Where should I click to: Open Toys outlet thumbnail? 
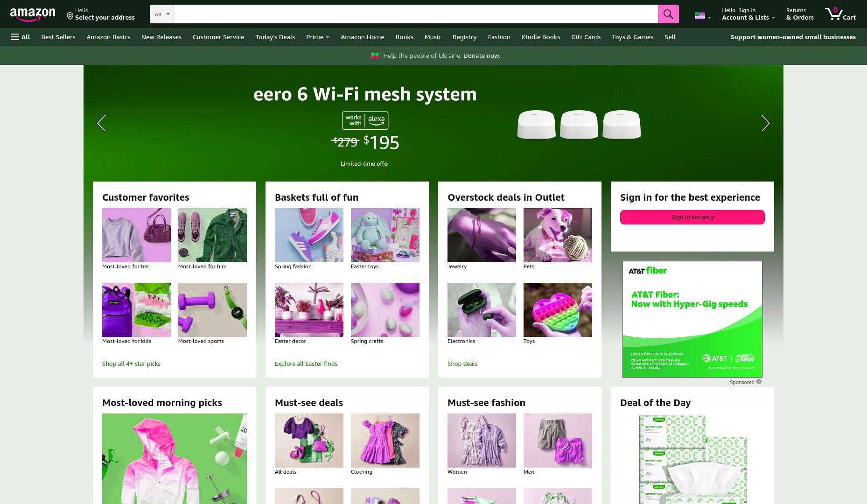point(558,310)
